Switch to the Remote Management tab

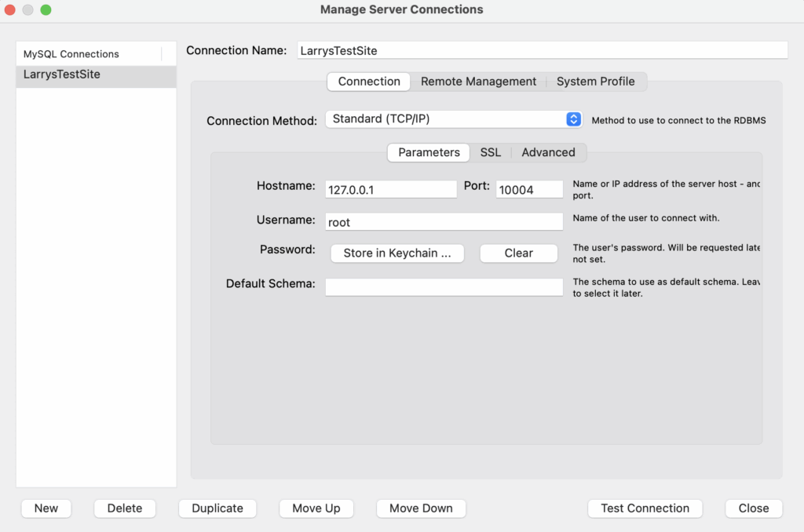pos(478,82)
